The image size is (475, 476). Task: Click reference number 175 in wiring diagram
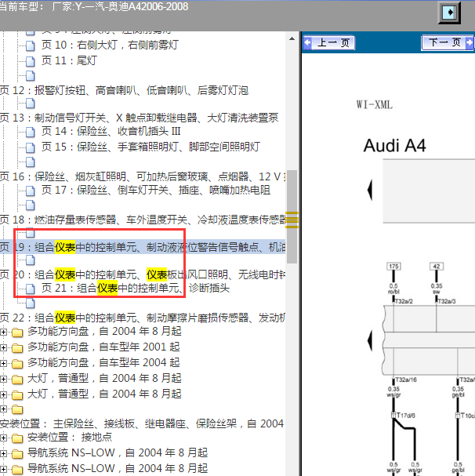click(393, 267)
